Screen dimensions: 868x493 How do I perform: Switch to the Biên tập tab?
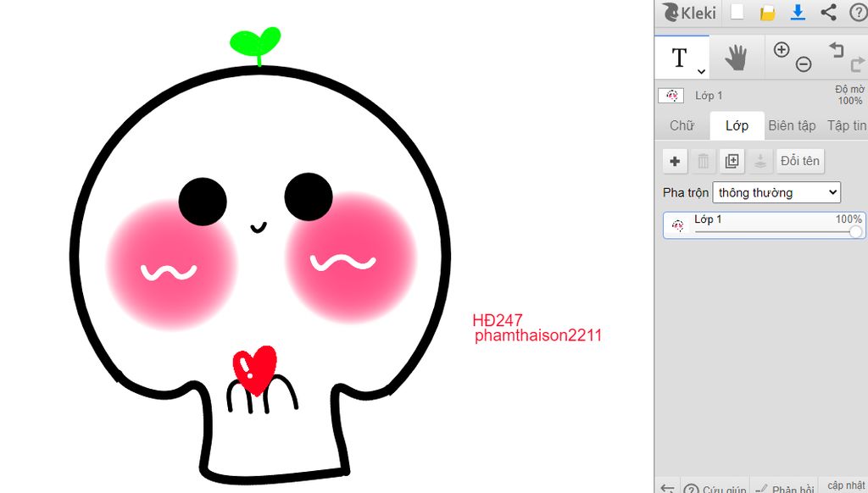(x=792, y=125)
